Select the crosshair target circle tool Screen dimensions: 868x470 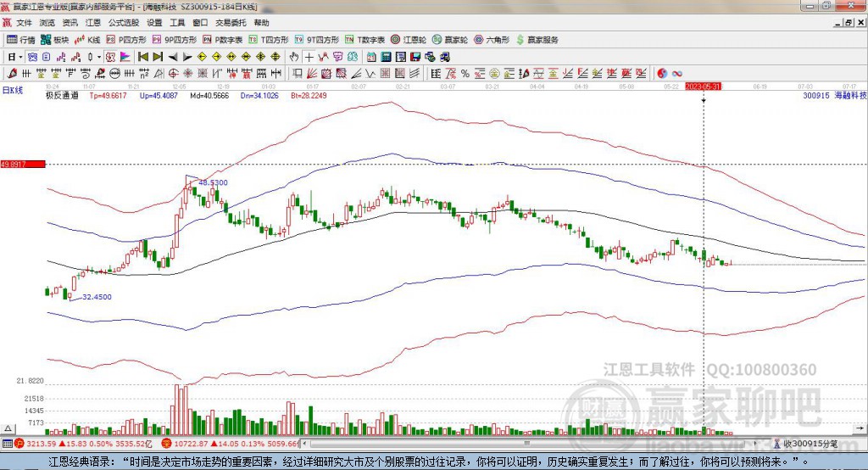(173, 74)
